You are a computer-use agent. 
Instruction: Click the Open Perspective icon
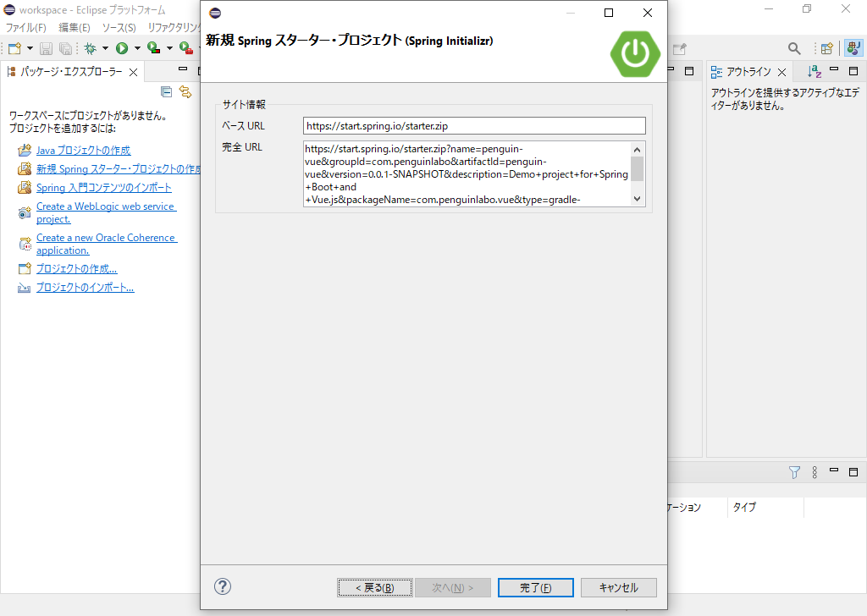point(826,48)
